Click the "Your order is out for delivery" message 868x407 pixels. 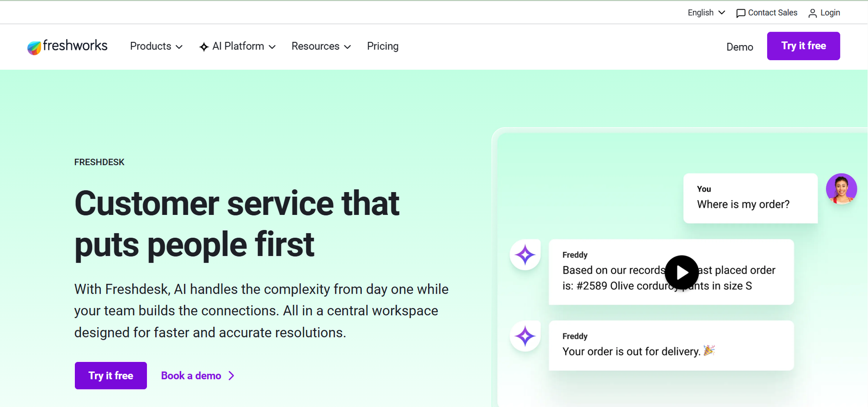(671, 346)
